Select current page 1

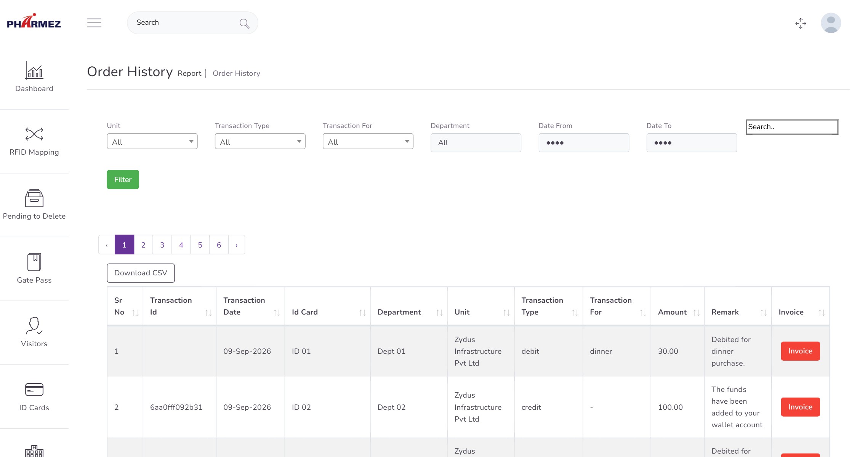coord(124,245)
